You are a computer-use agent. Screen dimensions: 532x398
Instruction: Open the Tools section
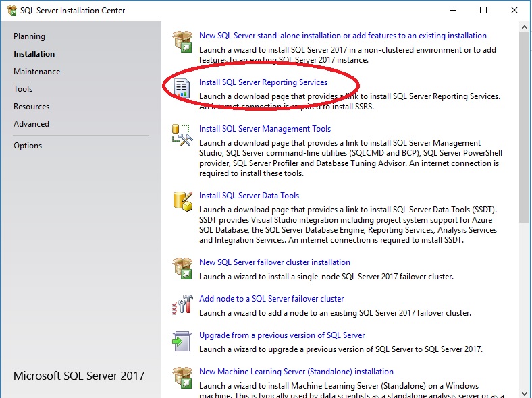pyautogui.click(x=23, y=89)
